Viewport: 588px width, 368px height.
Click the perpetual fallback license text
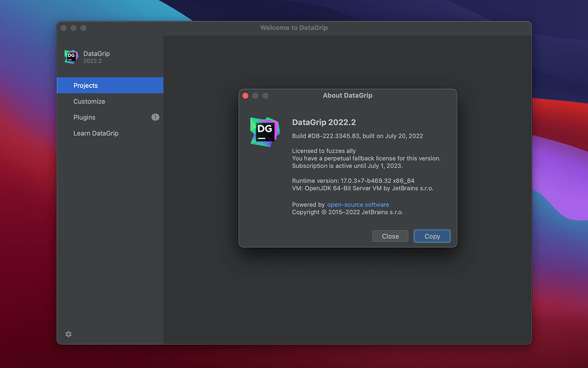[x=367, y=158]
